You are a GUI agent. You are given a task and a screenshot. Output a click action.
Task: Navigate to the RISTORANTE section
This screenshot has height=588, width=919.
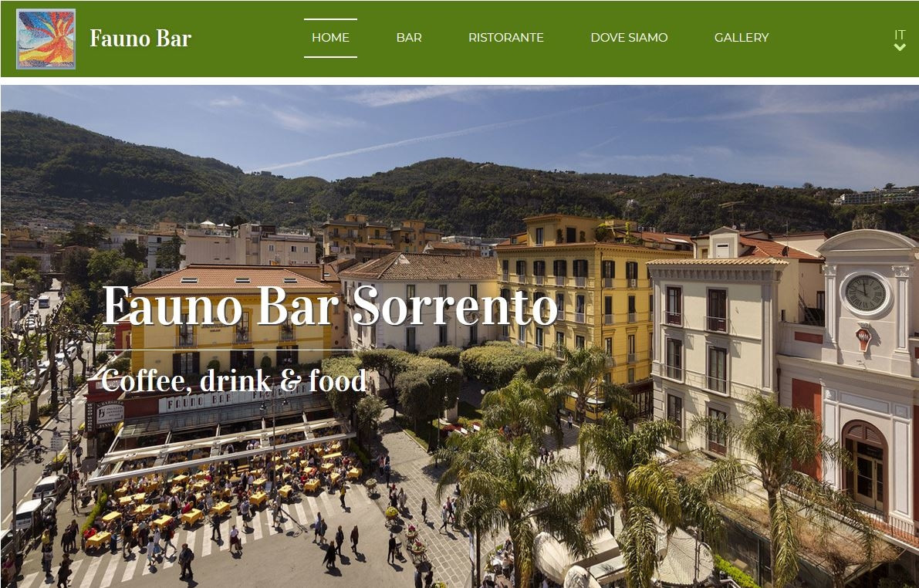pos(506,38)
